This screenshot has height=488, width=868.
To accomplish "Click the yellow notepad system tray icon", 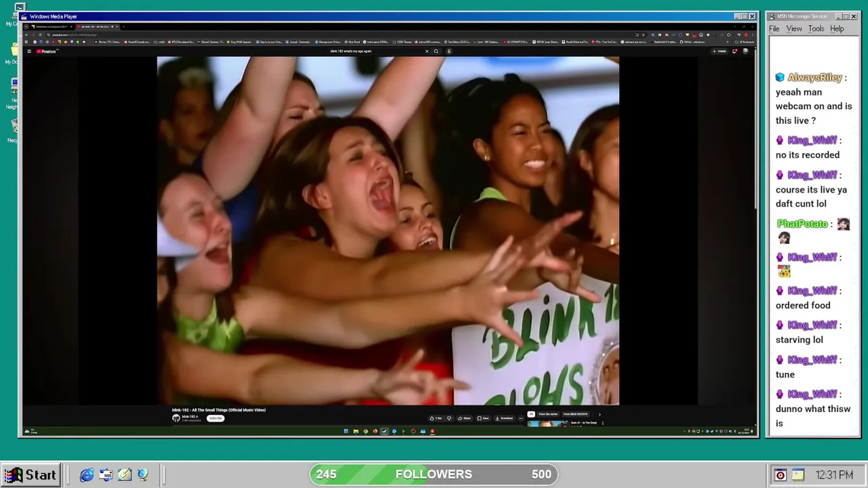I will 797,475.
